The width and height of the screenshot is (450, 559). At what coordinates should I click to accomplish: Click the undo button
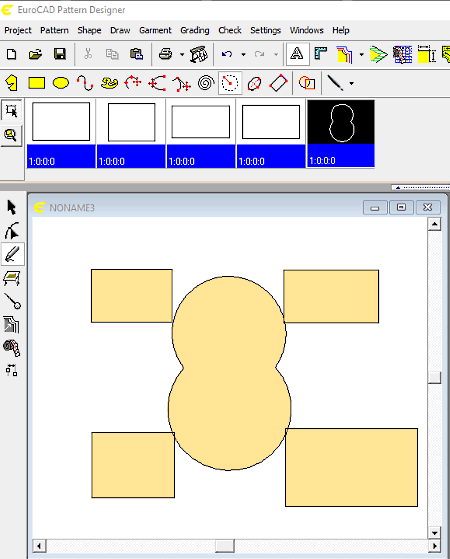227,54
